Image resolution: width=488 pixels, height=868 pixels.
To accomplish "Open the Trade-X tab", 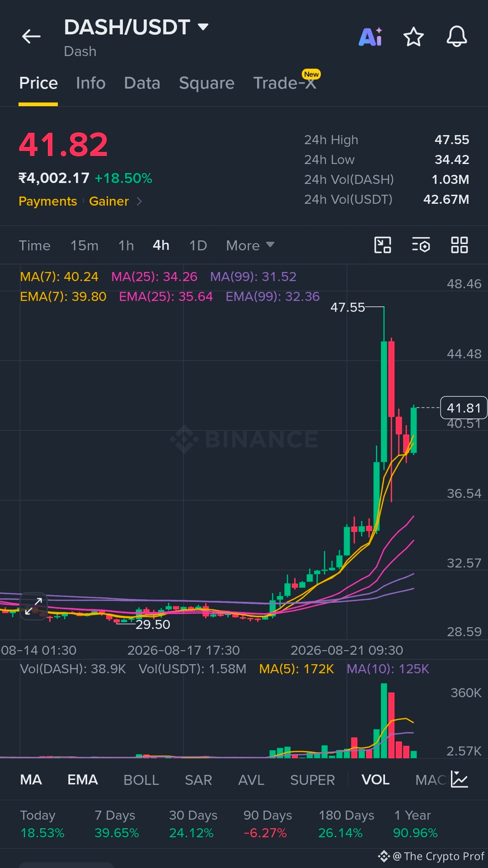I will point(285,83).
